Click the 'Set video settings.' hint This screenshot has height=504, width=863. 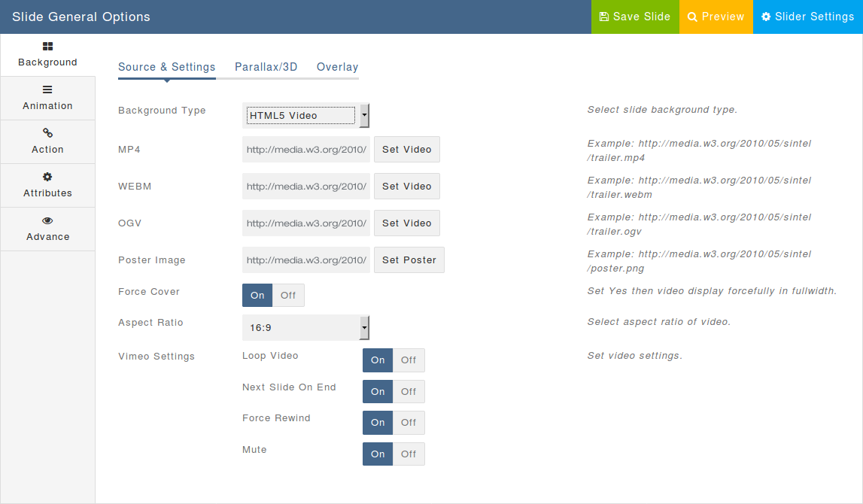(x=634, y=356)
